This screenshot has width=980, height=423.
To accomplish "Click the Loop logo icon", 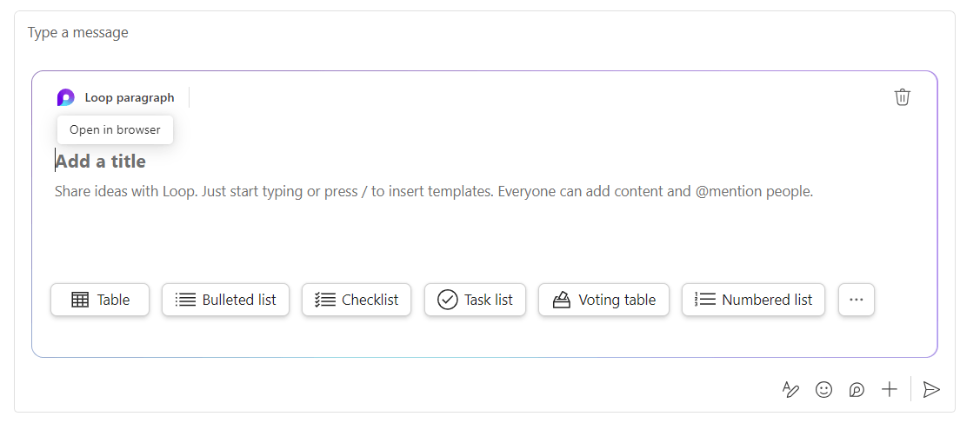I will pos(65,98).
